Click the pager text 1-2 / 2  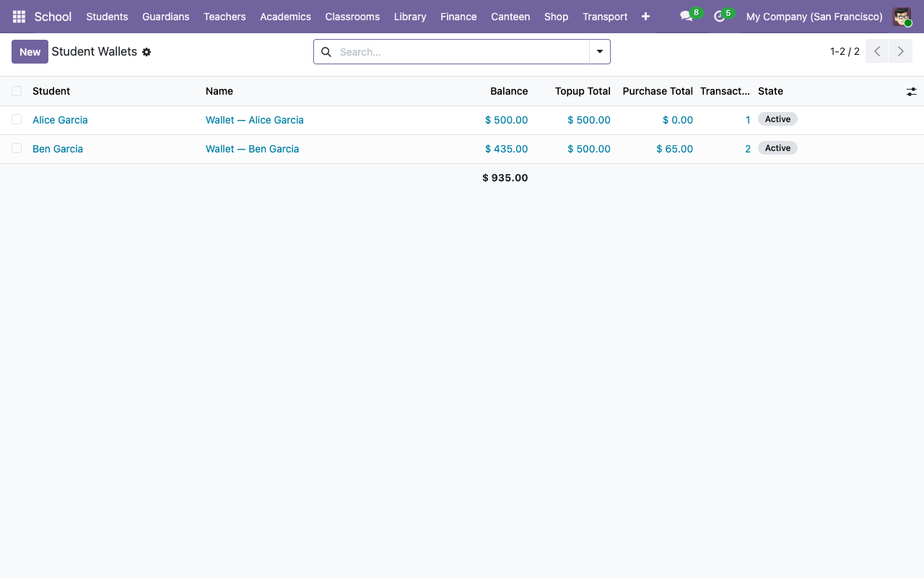pos(845,51)
